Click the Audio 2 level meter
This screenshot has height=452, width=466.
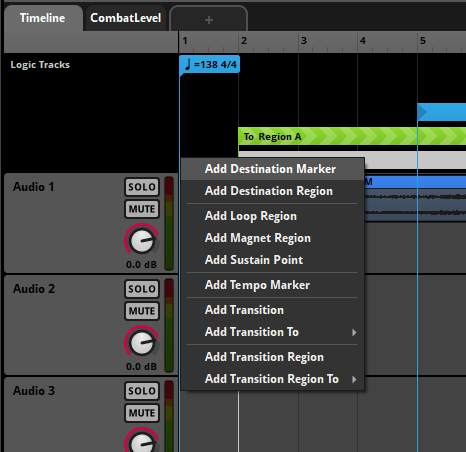pyautogui.click(x=169, y=325)
